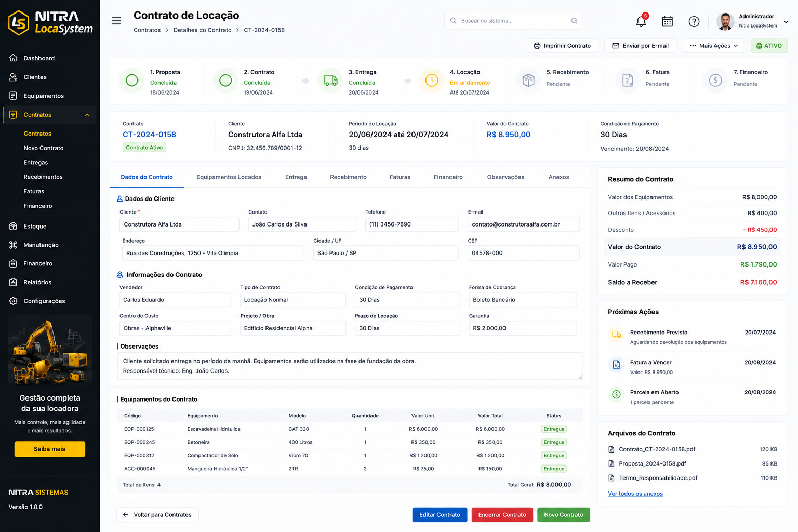Select the Financeiro tab
Image resolution: width=798 pixels, height=532 pixels.
click(448, 177)
